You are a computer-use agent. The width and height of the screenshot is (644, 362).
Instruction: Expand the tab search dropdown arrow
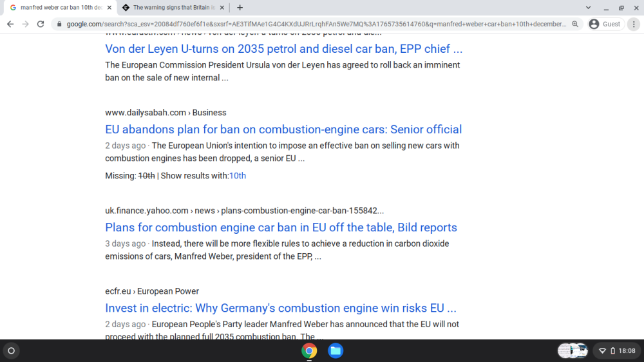[588, 7]
